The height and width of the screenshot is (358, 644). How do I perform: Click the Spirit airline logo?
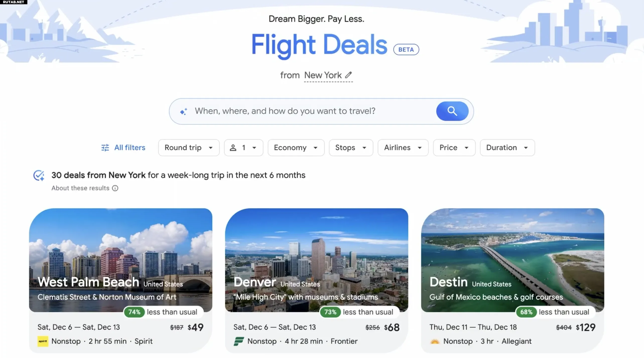click(x=43, y=341)
